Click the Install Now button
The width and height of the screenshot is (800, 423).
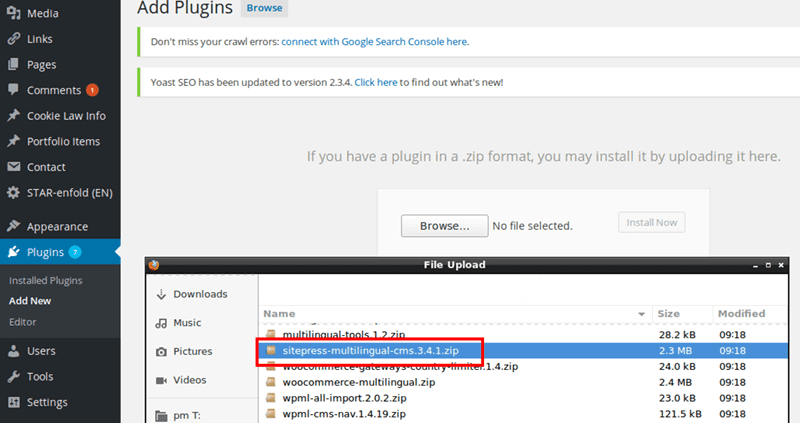click(651, 223)
